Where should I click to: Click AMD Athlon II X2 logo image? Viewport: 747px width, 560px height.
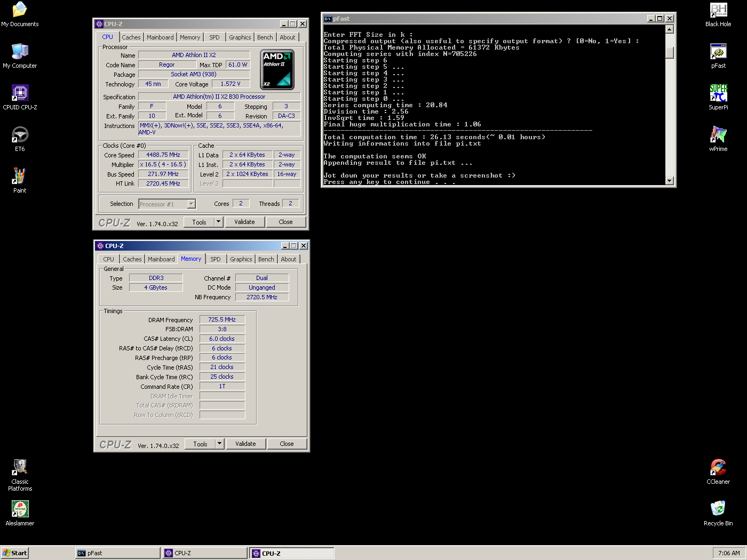pyautogui.click(x=277, y=70)
